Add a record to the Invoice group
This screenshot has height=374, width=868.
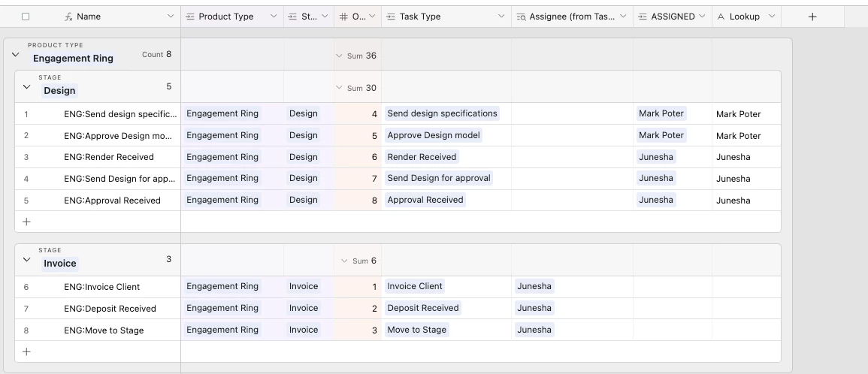(x=26, y=352)
